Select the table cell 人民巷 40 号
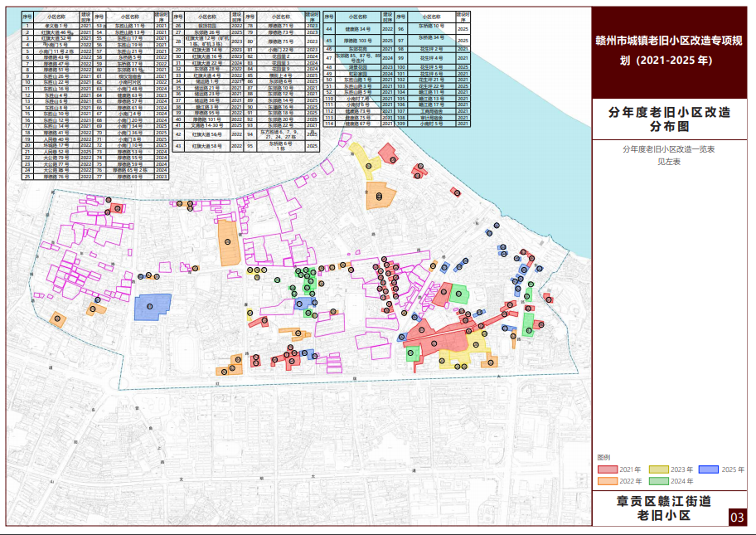Screen dimensions: 756x535 [x=56, y=139]
